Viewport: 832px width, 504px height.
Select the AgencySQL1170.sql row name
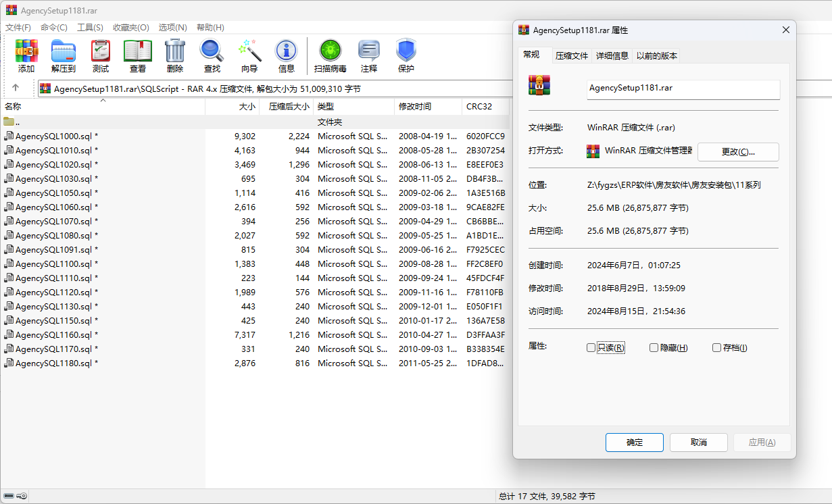[57, 349]
